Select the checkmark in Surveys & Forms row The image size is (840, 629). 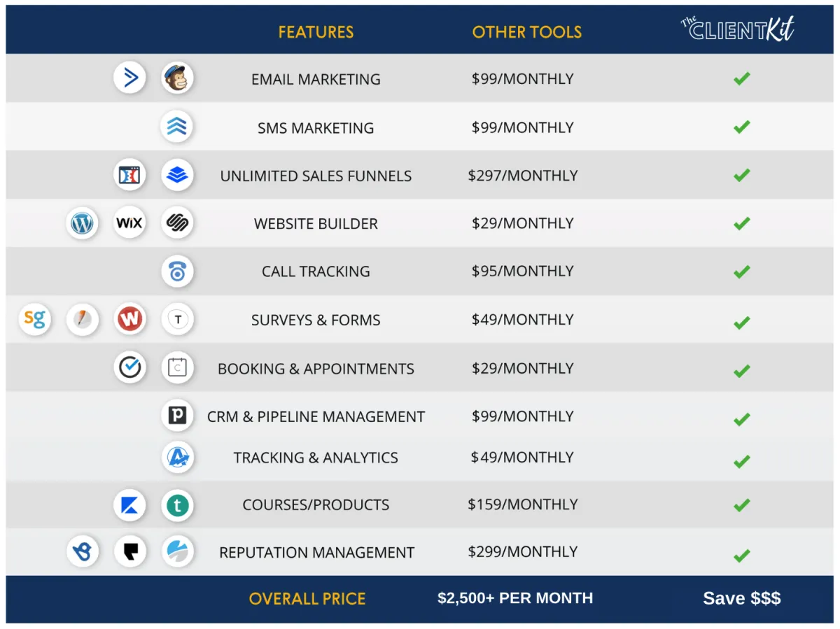click(742, 323)
